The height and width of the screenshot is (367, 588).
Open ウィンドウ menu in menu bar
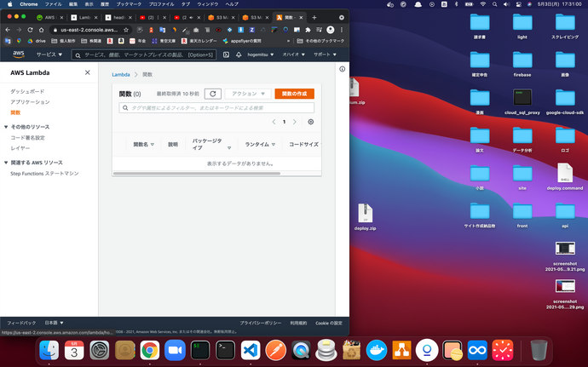click(207, 4)
